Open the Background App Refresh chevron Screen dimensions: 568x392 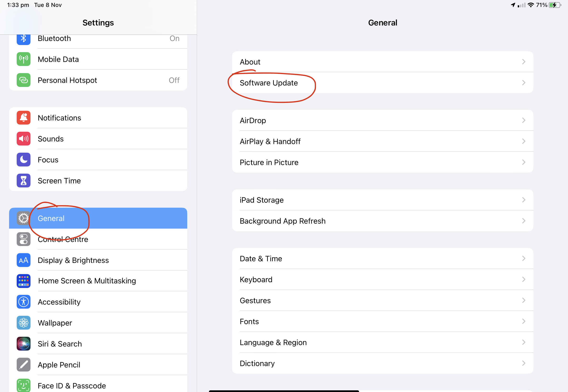click(523, 221)
